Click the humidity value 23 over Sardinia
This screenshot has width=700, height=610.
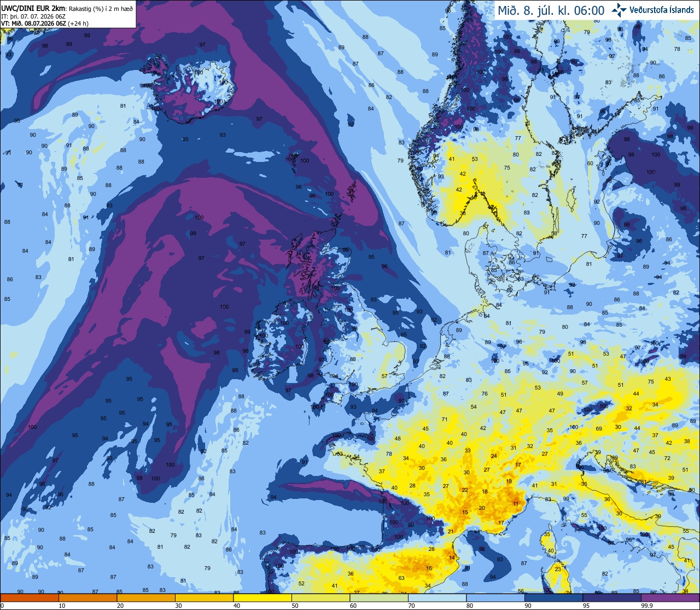point(557,569)
